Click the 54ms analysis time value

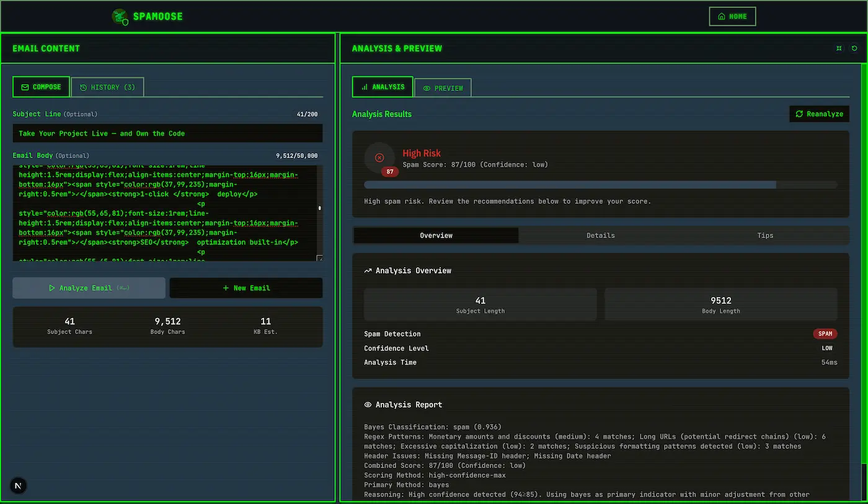coord(830,363)
